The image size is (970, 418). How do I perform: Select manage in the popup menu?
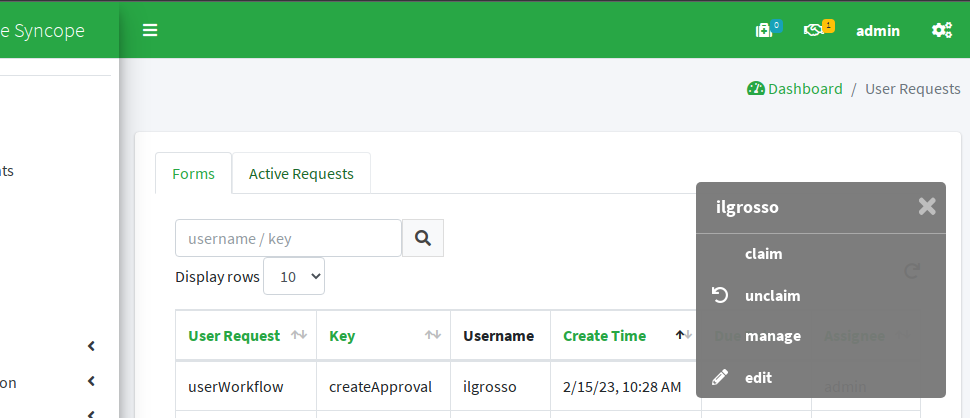click(x=773, y=336)
